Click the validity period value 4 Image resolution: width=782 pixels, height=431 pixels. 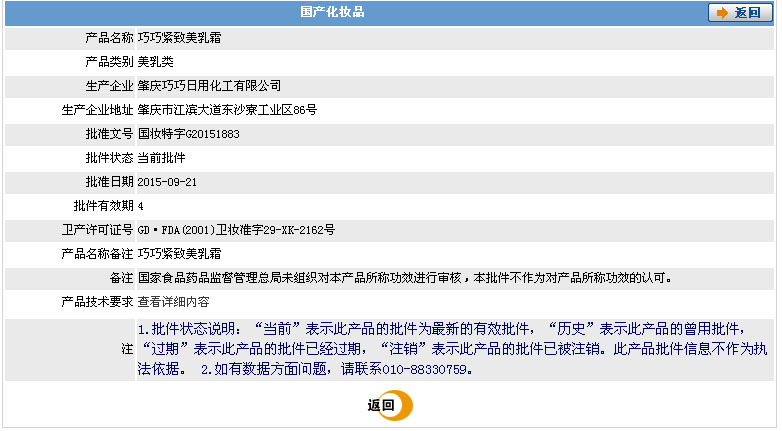141,205
